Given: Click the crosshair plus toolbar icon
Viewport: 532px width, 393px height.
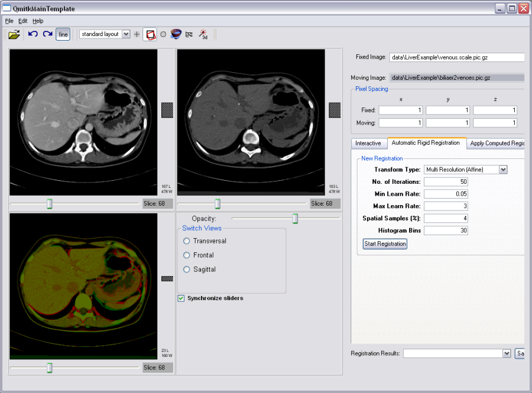Looking at the screenshot, I should coord(137,34).
